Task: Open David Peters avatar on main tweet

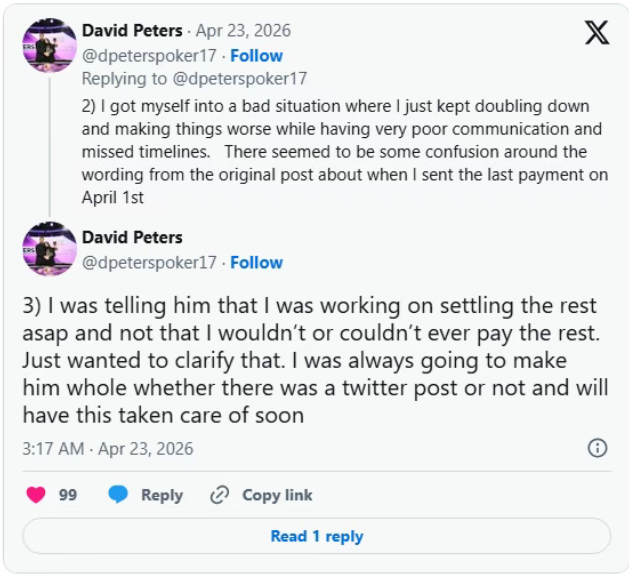Action: pyautogui.click(x=49, y=249)
